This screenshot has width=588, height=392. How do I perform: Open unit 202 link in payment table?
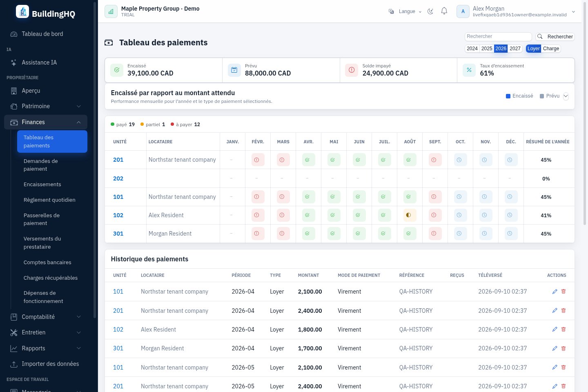(118, 178)
